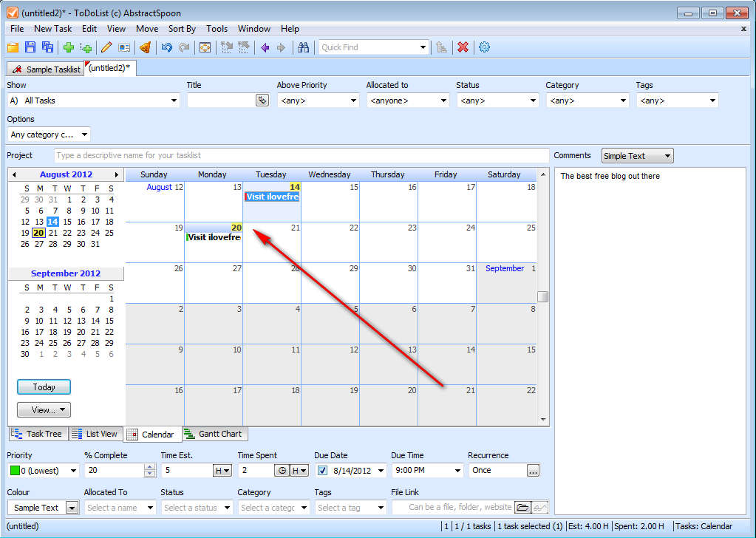This screenshot has width=756, height=538.
Task: Go to previous month in mini calendar
Action: pyautogui.click(x=15, y=174)
